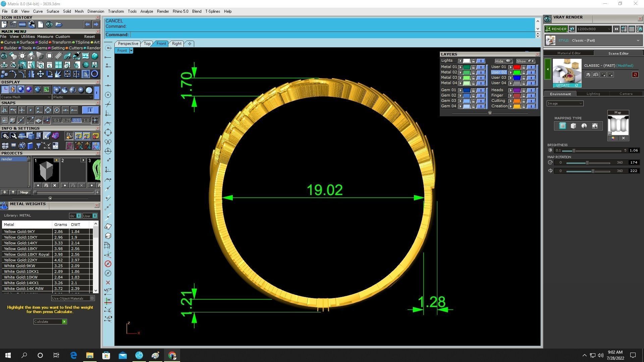This screenshot has height=362, width=644.
Task: Select the cube mapping type icon
Action: 573,126
